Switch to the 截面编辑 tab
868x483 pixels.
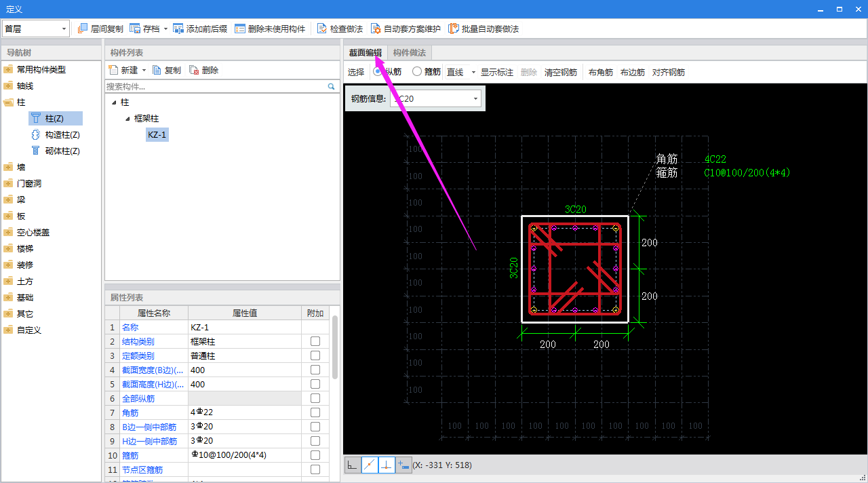pyautogui.click(x=366, y=53)
